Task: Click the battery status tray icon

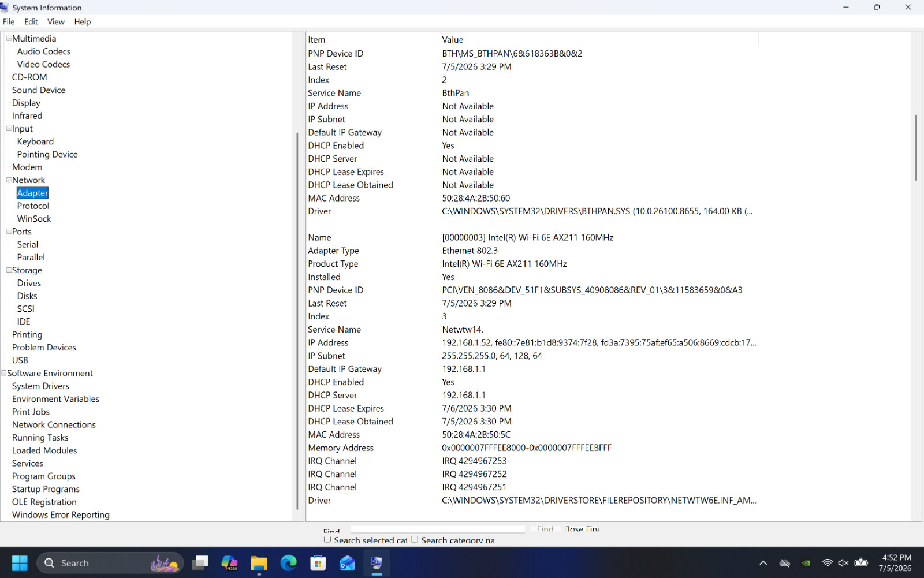Action: pyautogui.click(x=861, y=563)
